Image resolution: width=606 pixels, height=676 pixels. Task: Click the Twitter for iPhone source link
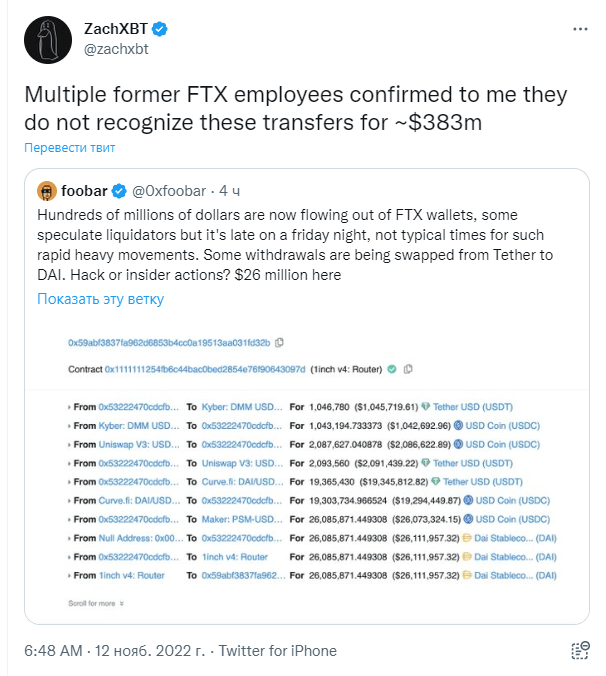[x=278, y=651]
